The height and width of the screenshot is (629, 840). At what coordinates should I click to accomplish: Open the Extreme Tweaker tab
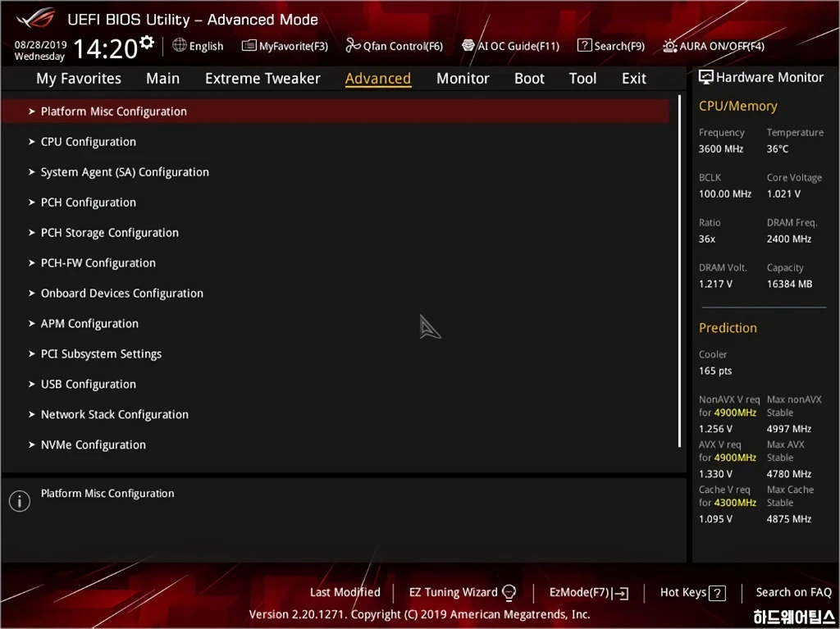(262, 78)
